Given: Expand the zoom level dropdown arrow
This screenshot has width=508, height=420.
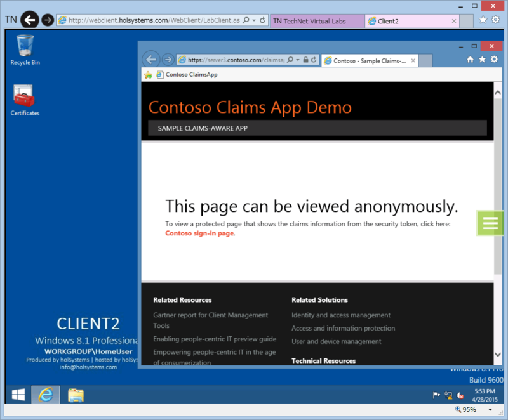Looking at the screenshot, I should coord(490,410).
